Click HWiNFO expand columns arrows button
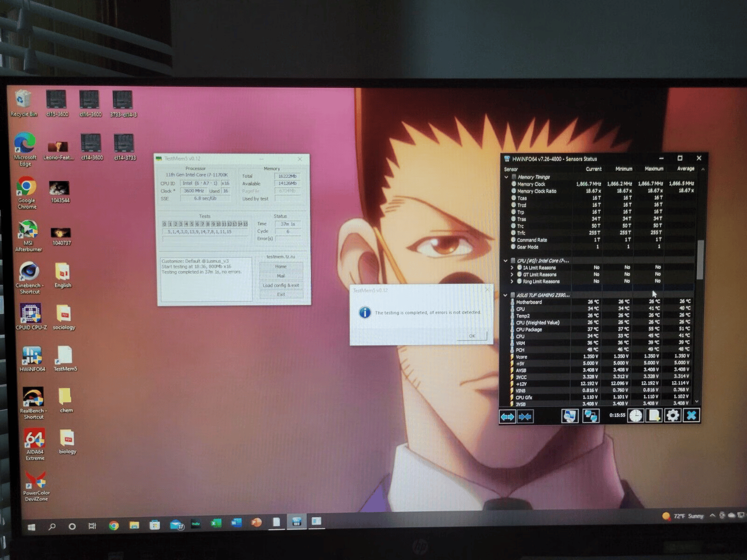 pos(507,416)
